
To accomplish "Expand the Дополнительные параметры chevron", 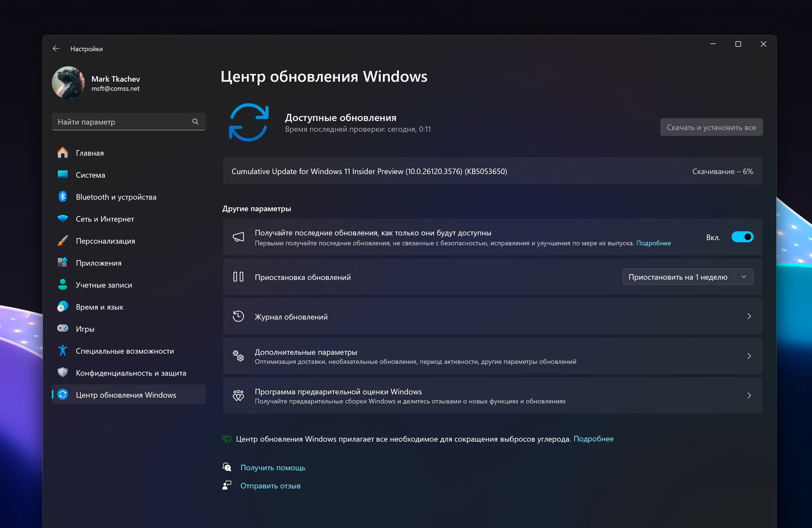I will click(x=749, y=356).
